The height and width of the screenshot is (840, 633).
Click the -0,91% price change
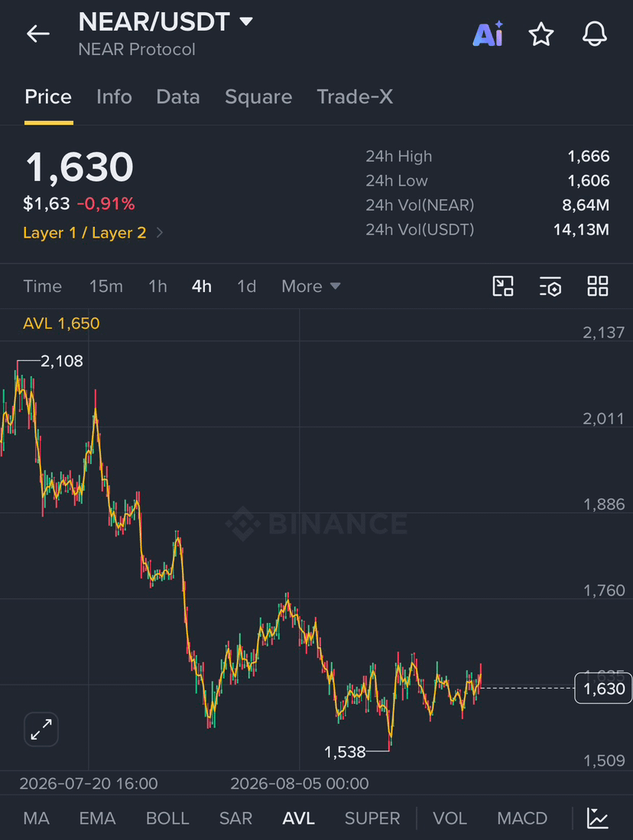[105, 203]
